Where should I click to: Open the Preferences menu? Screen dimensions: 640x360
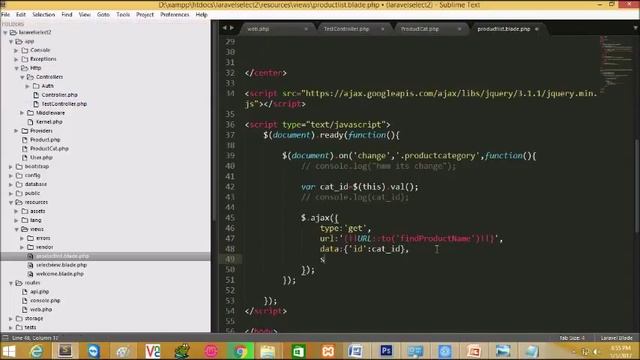pyautogui.click(x=175, y=14)
